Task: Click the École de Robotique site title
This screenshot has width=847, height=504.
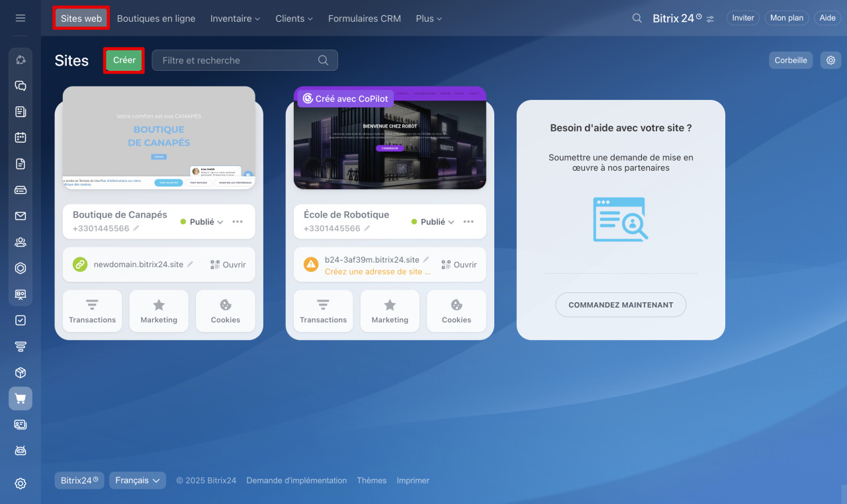Action: click(x=346, y=215)
